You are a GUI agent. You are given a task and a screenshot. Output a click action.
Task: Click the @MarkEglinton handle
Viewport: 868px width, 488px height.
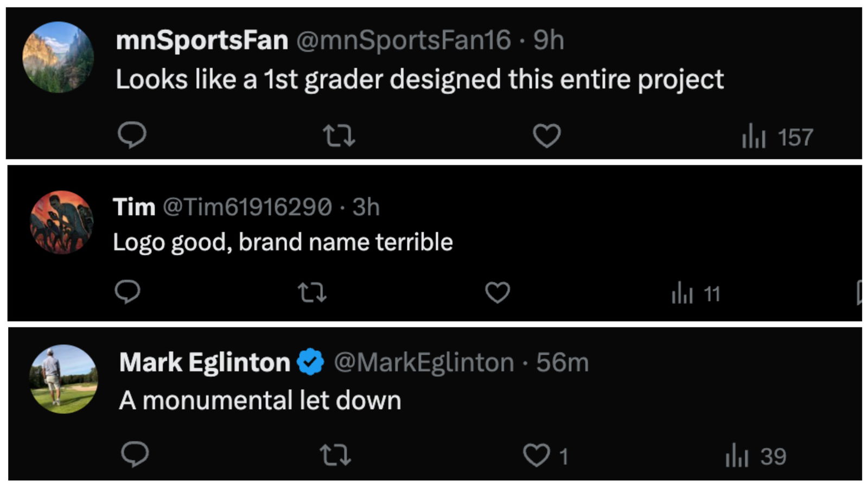[x=424, y=362]
